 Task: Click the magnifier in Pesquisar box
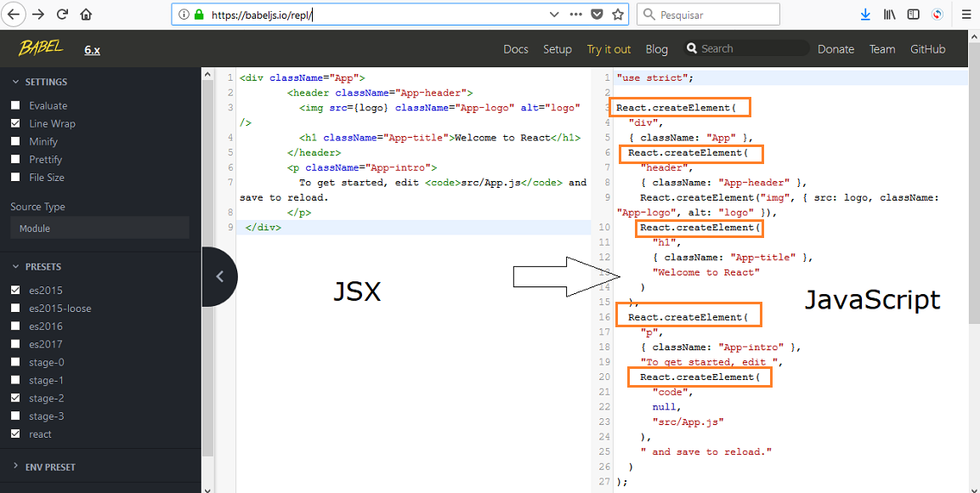pyautogui.click(x=649, y=14)
